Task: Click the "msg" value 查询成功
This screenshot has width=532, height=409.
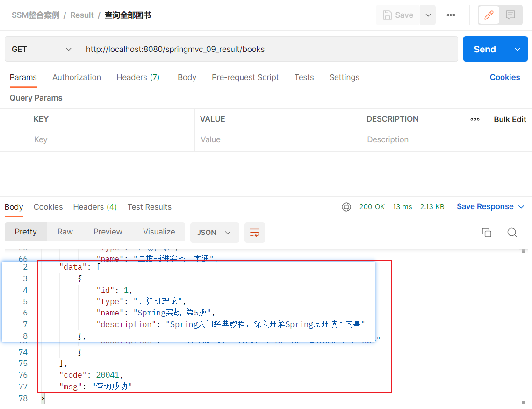Action: pyautogui.click(x=112, y=386)
